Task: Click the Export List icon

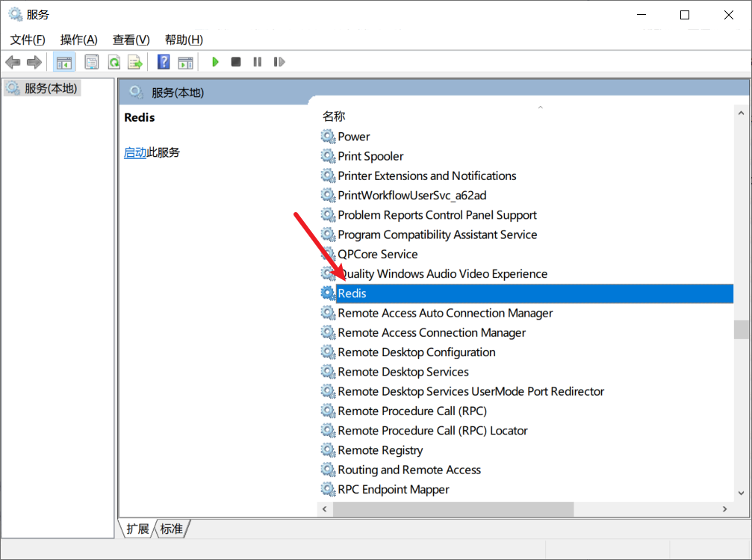Action: [x=135, y=61]
